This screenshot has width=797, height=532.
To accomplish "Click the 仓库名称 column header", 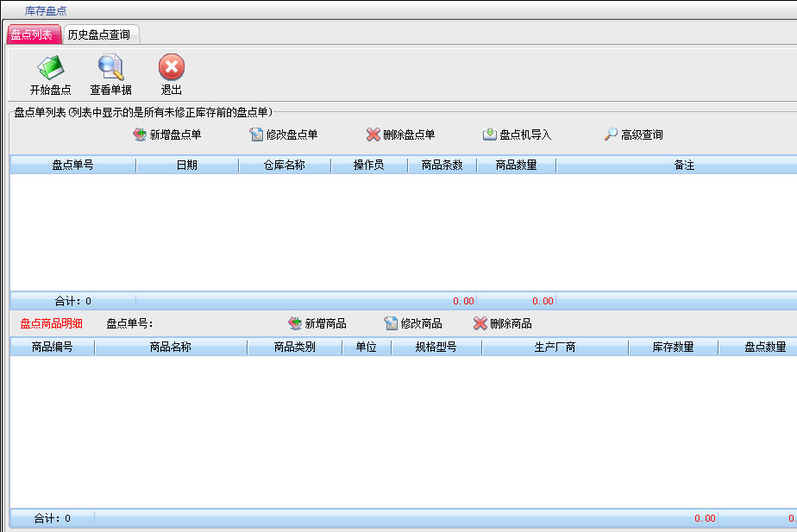I will pyautogui.click(x=284, y=166).
